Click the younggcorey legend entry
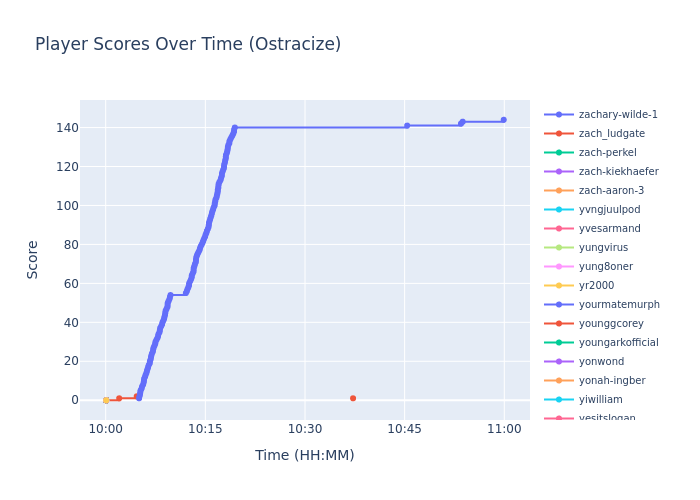 pyautogui.click(x=611, y=324)
